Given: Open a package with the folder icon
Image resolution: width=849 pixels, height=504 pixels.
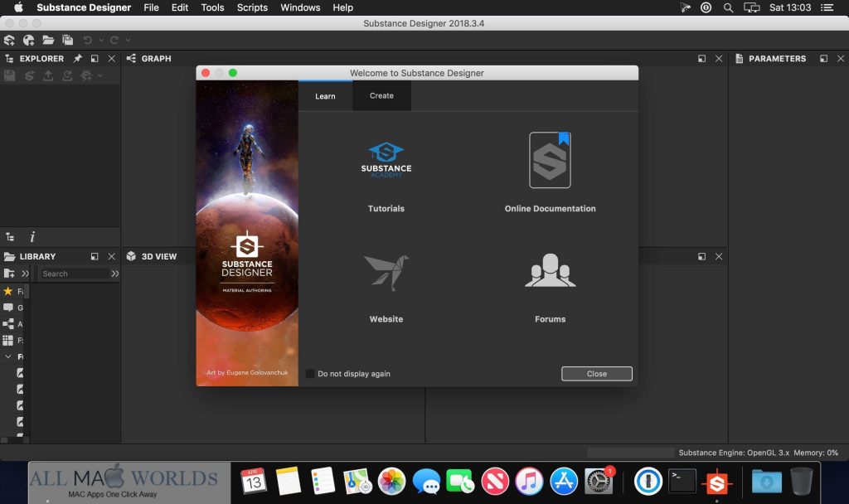Looking at the screenshot, I should click(48, 40).
